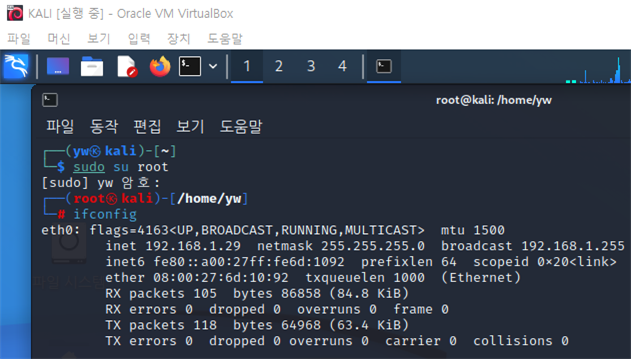Open VirtualBox 도움말 menu

225,39
